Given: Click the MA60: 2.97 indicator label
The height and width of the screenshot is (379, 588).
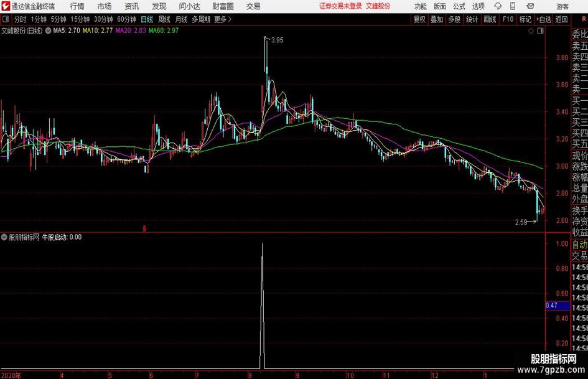Looking at the screenshot, I should (164, 30).
